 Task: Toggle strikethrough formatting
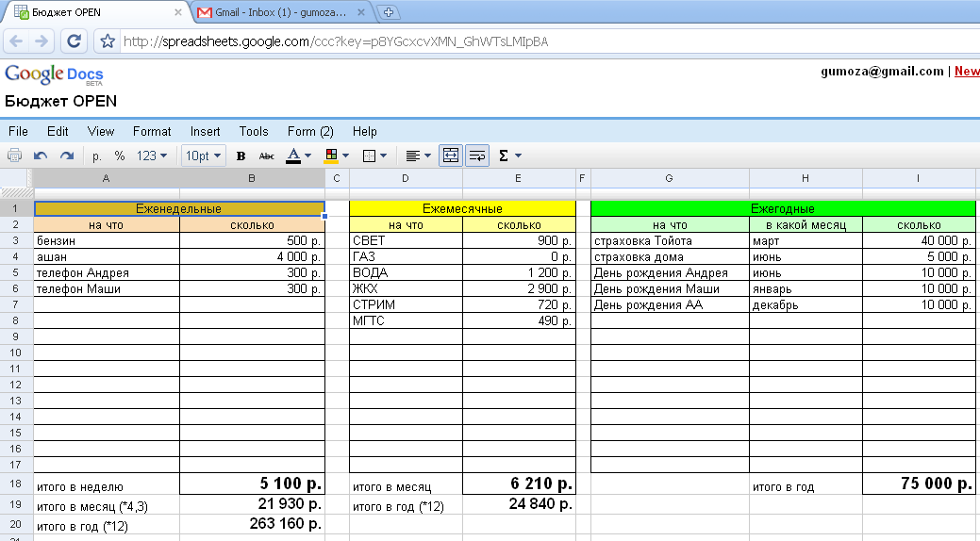[x=266, y=156]
